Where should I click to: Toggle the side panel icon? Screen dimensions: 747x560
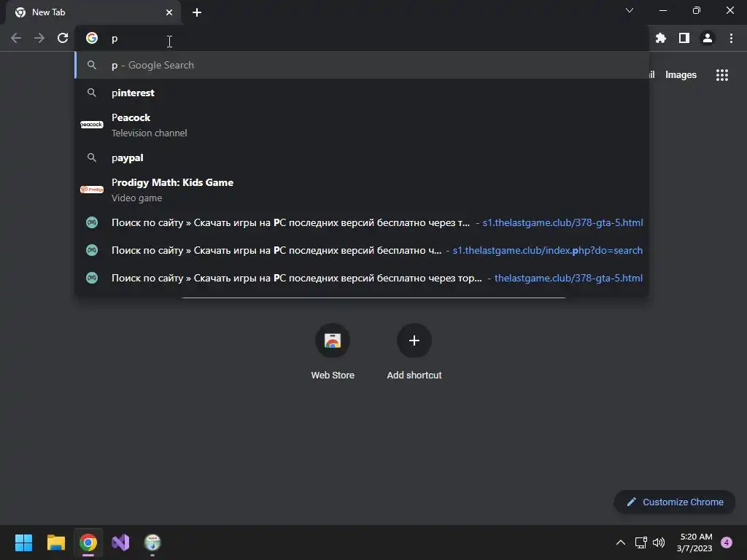(684, 38)
